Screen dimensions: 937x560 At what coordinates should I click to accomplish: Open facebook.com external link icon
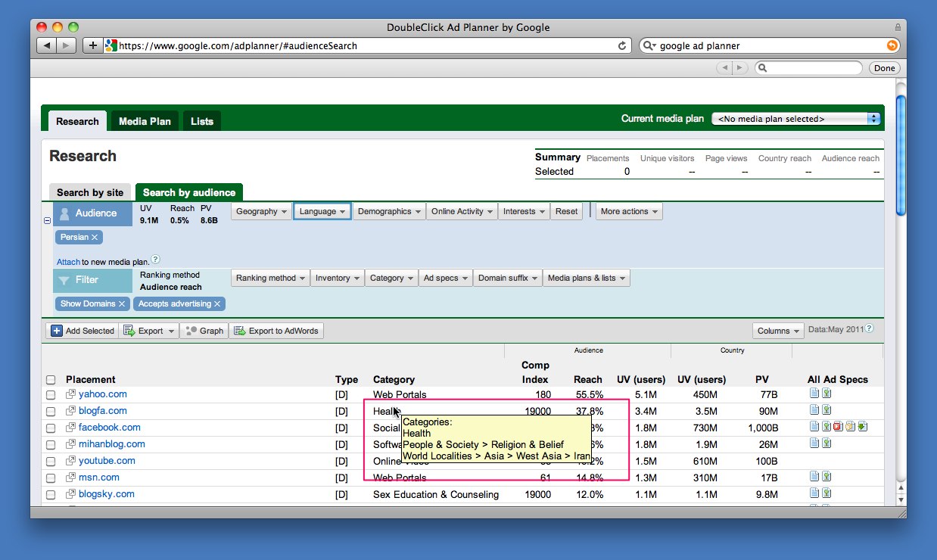[x=71, y=428]
